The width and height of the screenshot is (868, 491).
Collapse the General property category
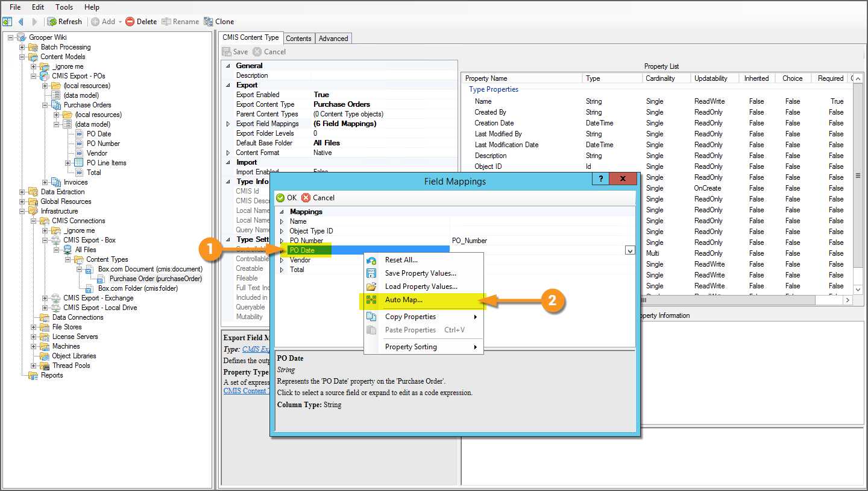[228, 66]
